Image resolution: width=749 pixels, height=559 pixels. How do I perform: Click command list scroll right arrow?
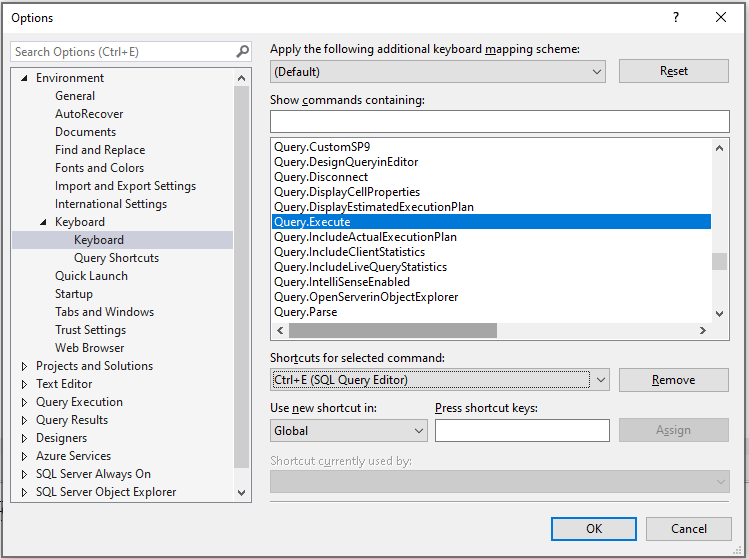pos(702,330)
